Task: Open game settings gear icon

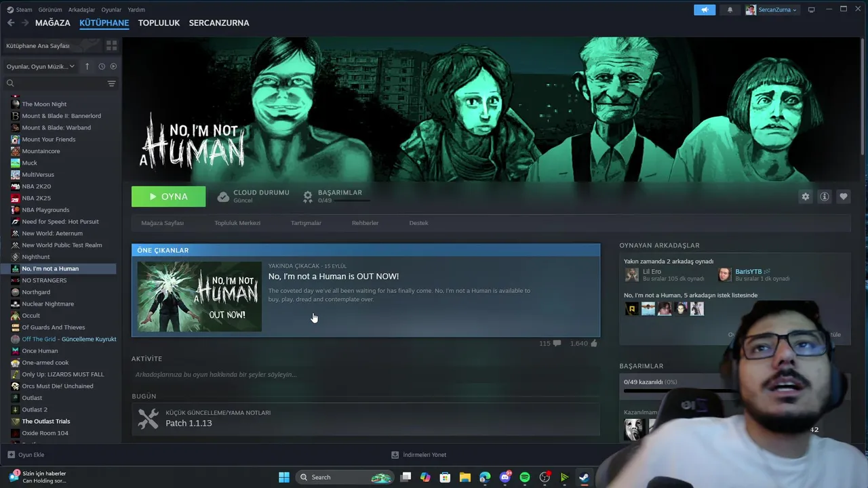Action: (806, 197)
